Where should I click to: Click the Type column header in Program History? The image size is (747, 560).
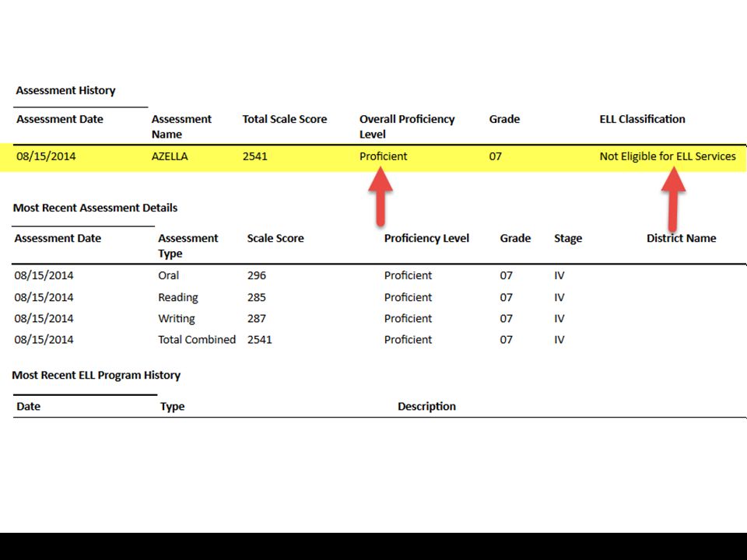click(x=172, y=407)
